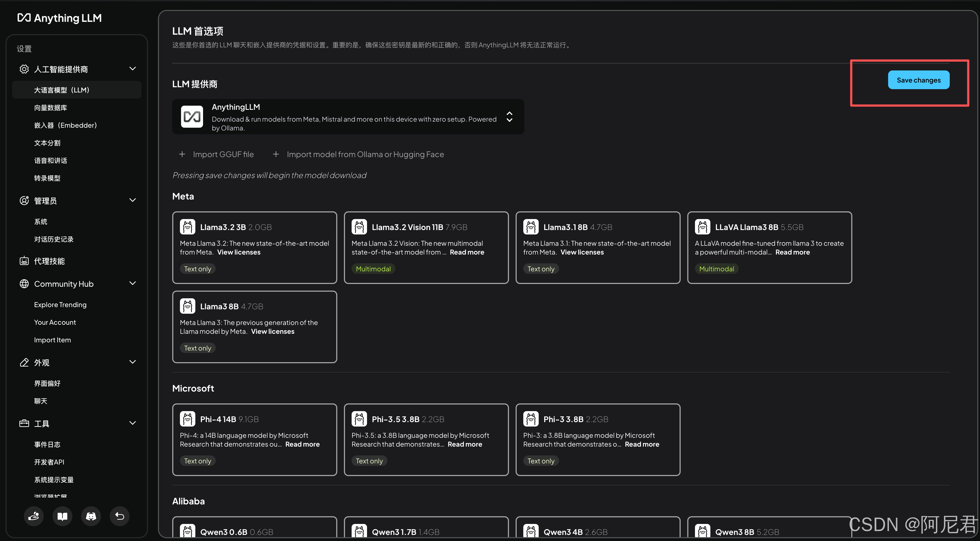
Task: Select the Phi-3.5 3.8B model card
Action: point(426,439)
